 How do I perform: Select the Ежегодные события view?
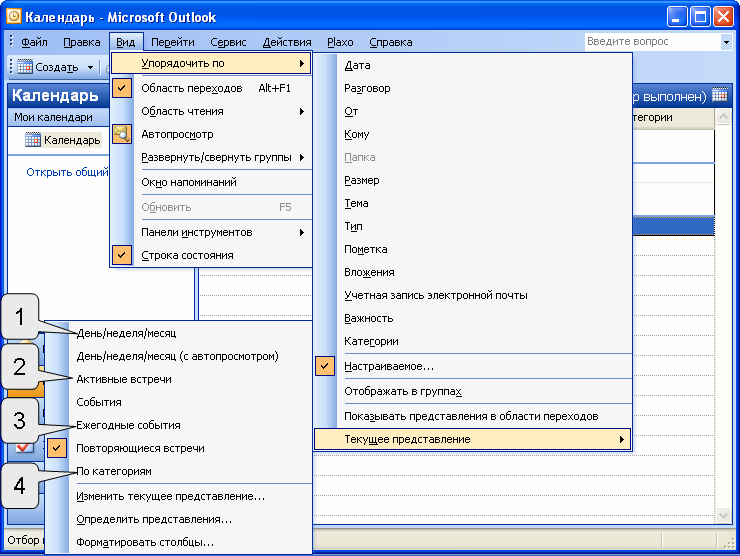179,425
